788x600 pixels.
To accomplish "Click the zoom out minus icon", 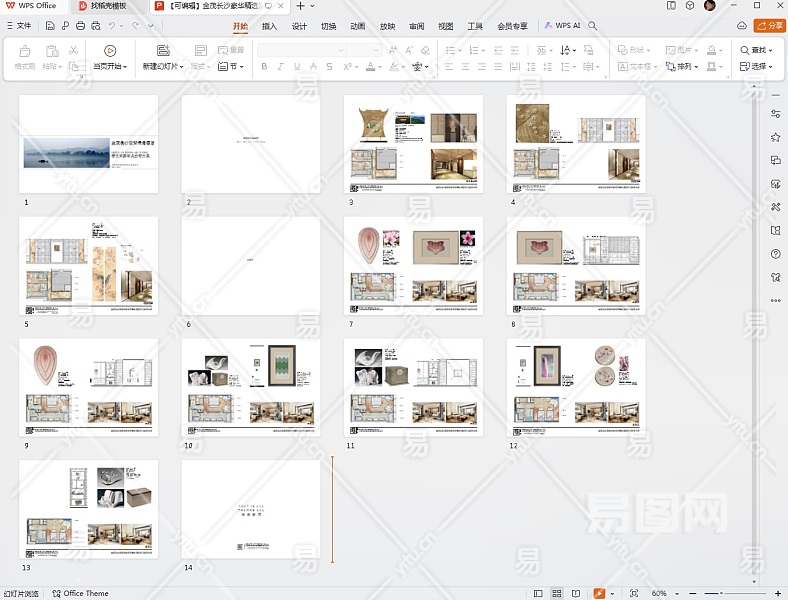I will (693, 593).
